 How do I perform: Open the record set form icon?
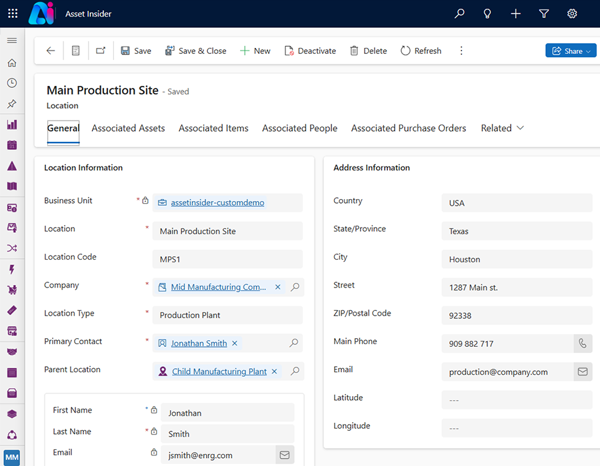(76, 51)
